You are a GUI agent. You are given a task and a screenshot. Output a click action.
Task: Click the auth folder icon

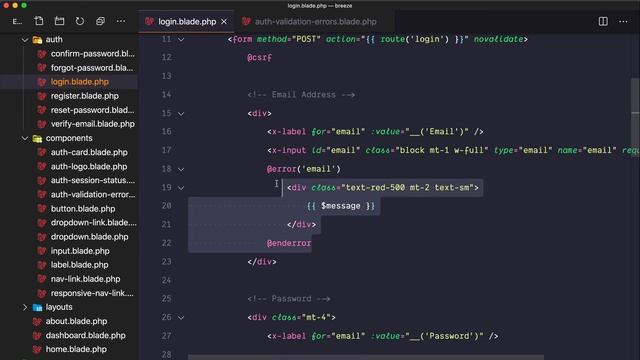[37, 40]
